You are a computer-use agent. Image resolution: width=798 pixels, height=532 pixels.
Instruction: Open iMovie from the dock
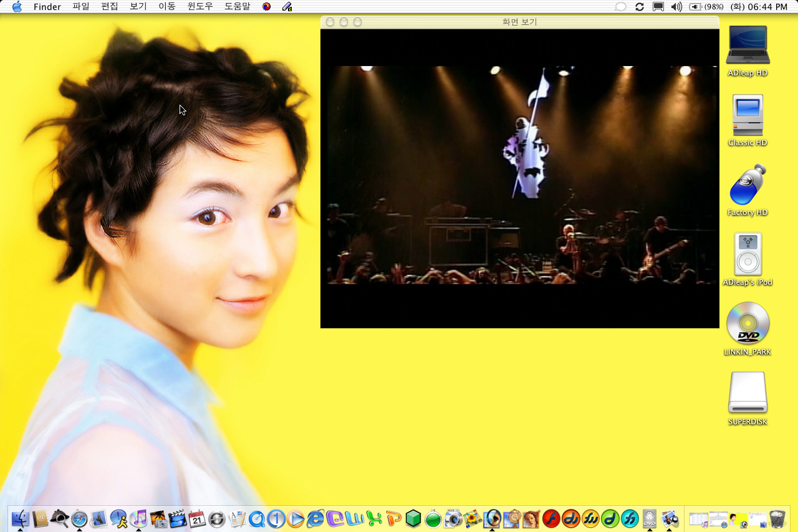(x=178, y=518)
